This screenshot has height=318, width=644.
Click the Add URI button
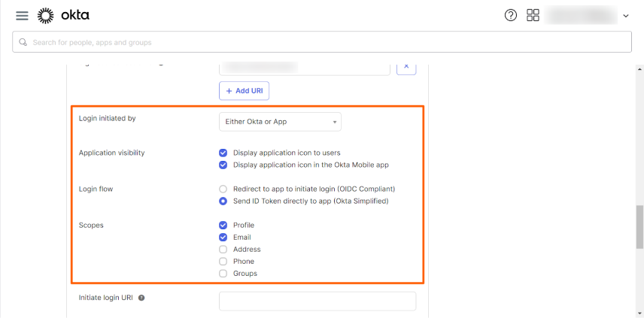point(244,91)
